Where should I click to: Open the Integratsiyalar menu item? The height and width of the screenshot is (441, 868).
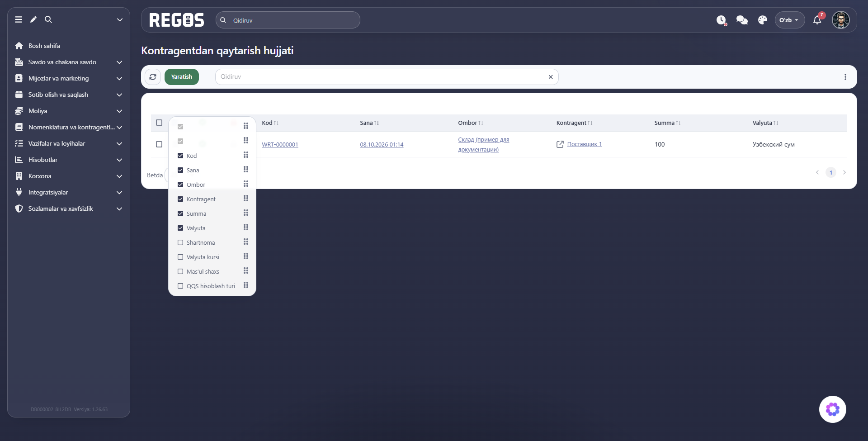point(69,192)
